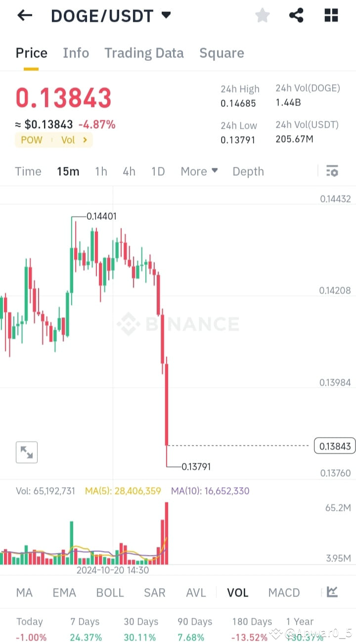The image size is (356, 644).
Task: Open the grid layout icon top right
Action: [x=330, y=15]
